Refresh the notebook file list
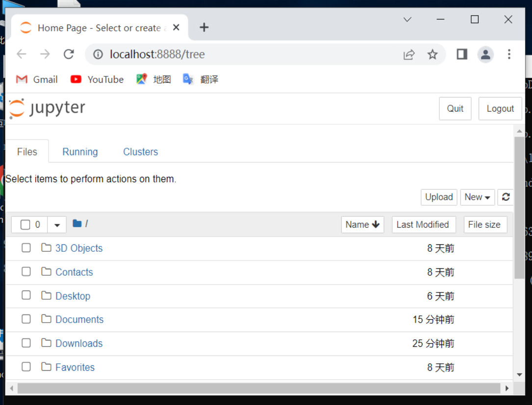 tap(506, 197)
